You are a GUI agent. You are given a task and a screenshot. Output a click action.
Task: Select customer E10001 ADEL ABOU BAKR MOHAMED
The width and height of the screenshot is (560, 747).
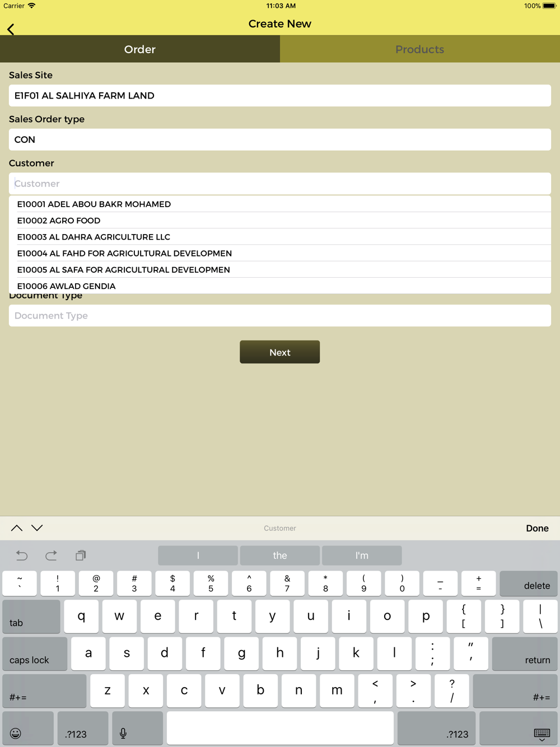(x=280, y=204)
